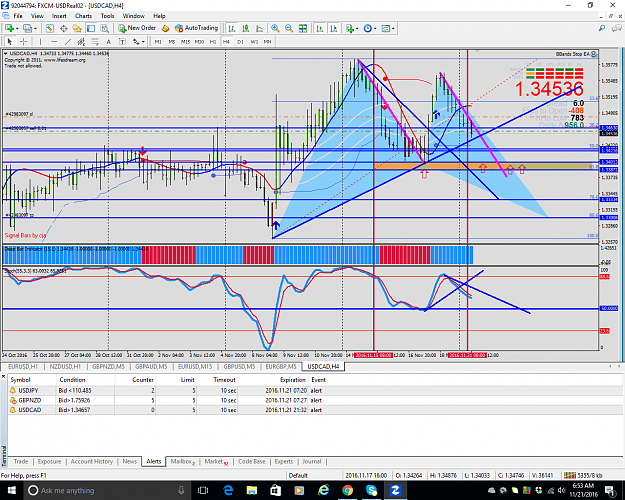
Task: Click the New Order button
Action: 137,28
